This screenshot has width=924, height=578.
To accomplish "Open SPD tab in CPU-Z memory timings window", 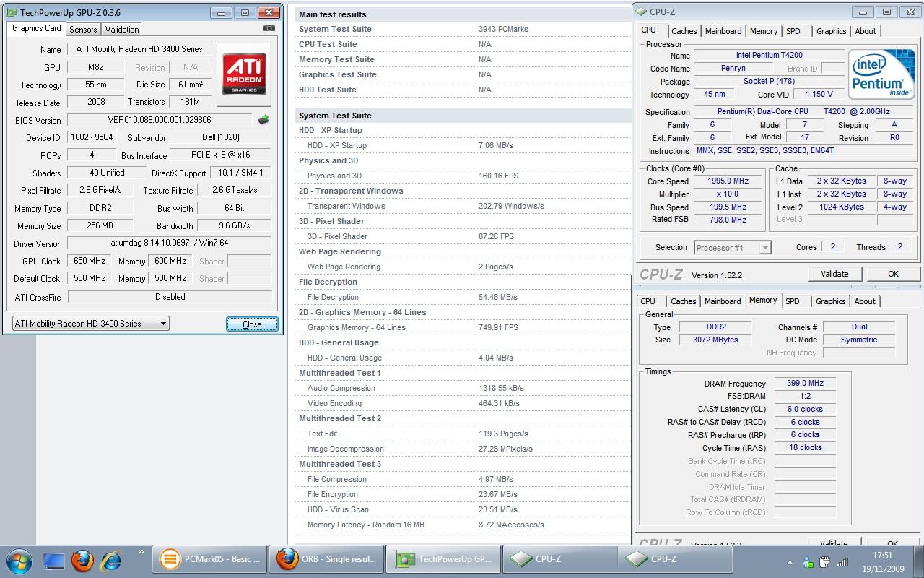I will coord(793,301).
